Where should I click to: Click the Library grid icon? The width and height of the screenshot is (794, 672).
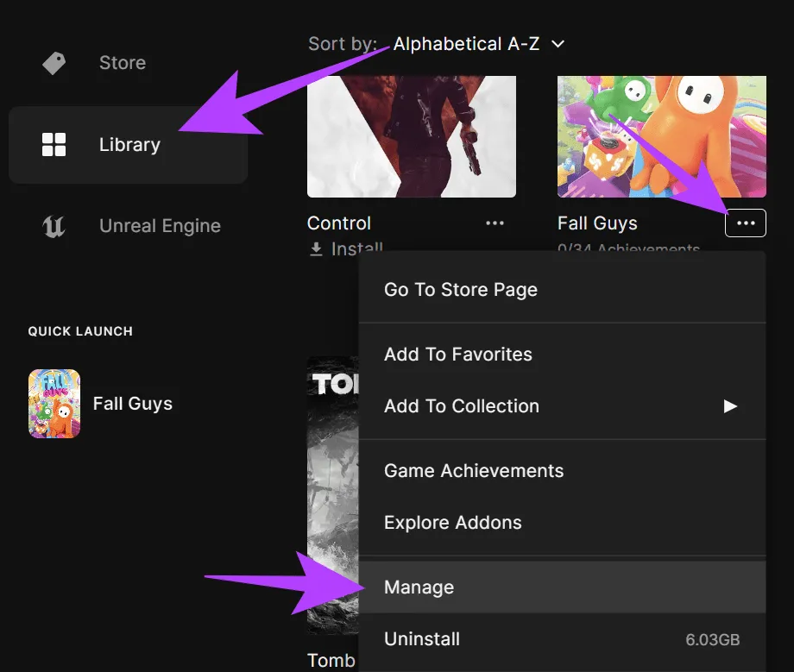pos(54,145)
